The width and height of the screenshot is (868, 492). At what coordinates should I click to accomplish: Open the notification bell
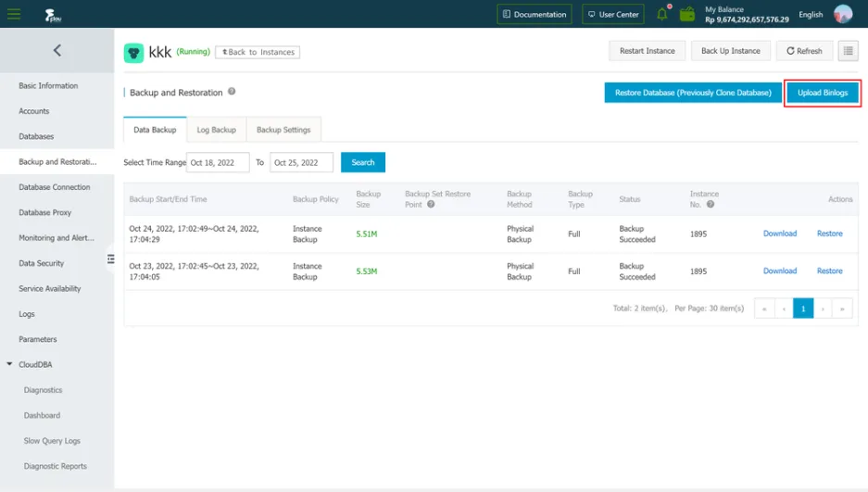click(x=662, y=14)
